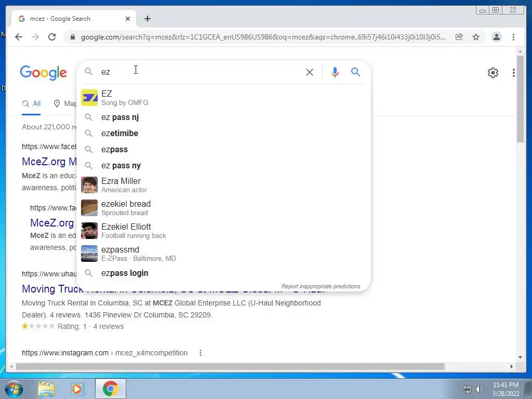532x399 pixels.
Task: Share this page via the share icon
Action: (x=459, y=37)
